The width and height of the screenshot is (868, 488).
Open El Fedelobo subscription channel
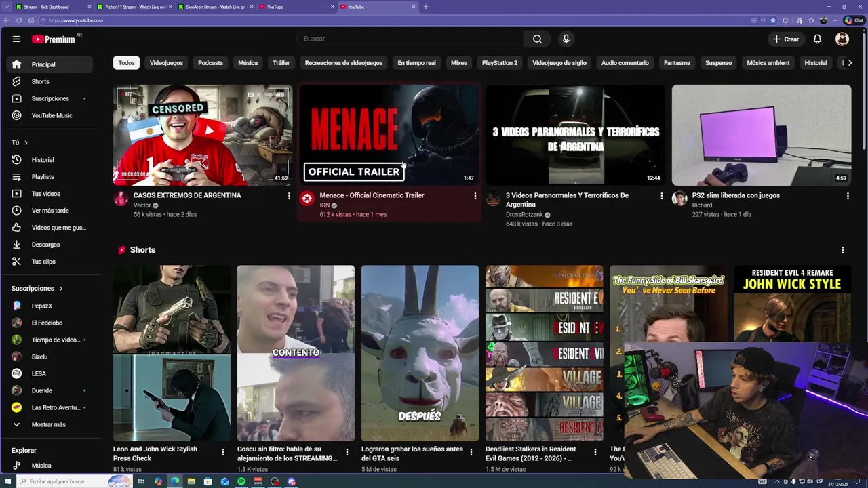(x=50, y=323)
